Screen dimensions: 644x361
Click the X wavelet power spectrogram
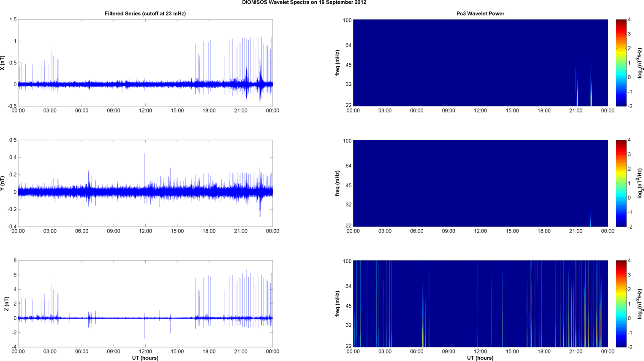480,63
